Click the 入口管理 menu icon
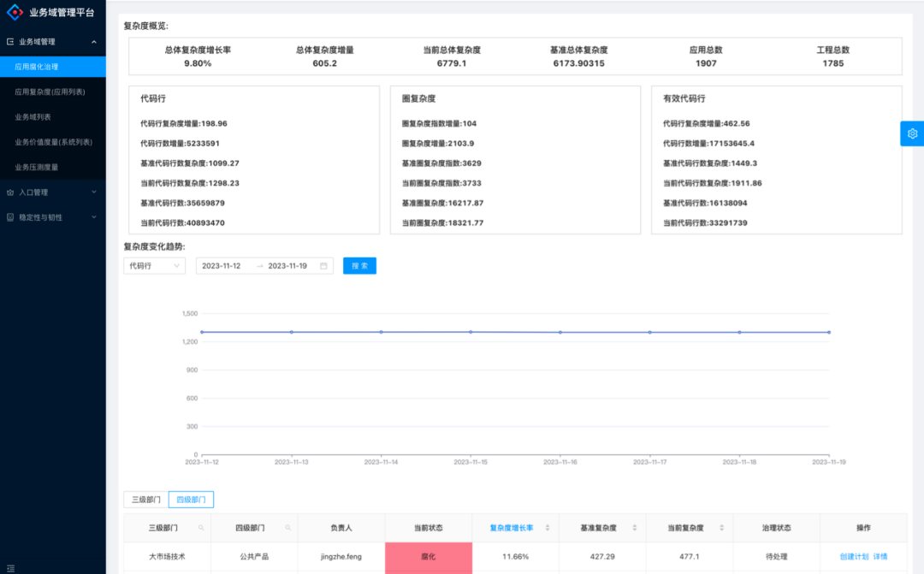The image size is (924, 574). [x=10, y=192]
